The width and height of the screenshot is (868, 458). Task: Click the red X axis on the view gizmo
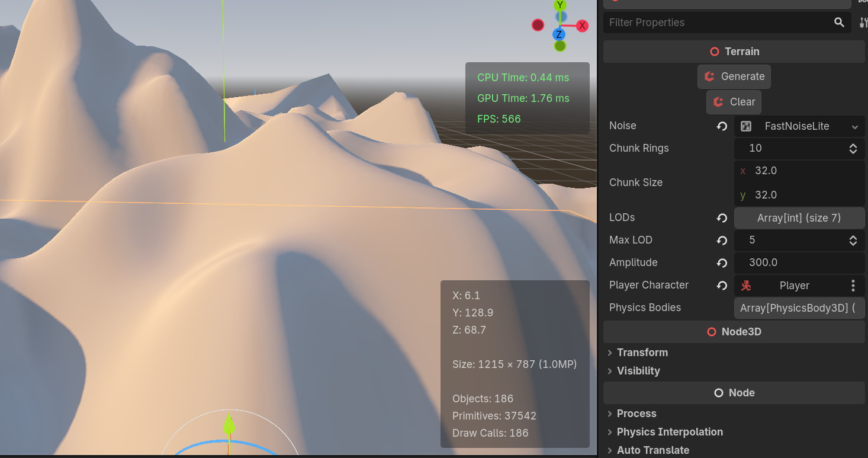click(x=582, y=25)
